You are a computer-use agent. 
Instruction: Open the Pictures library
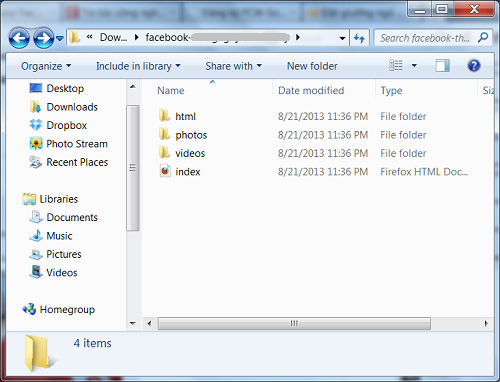[x=64, y=254]
